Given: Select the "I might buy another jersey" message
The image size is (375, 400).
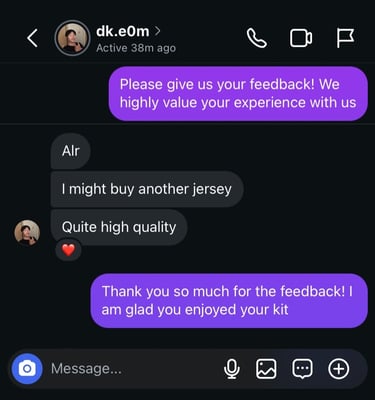Looking at the screenshot, I should click(147, 189).
